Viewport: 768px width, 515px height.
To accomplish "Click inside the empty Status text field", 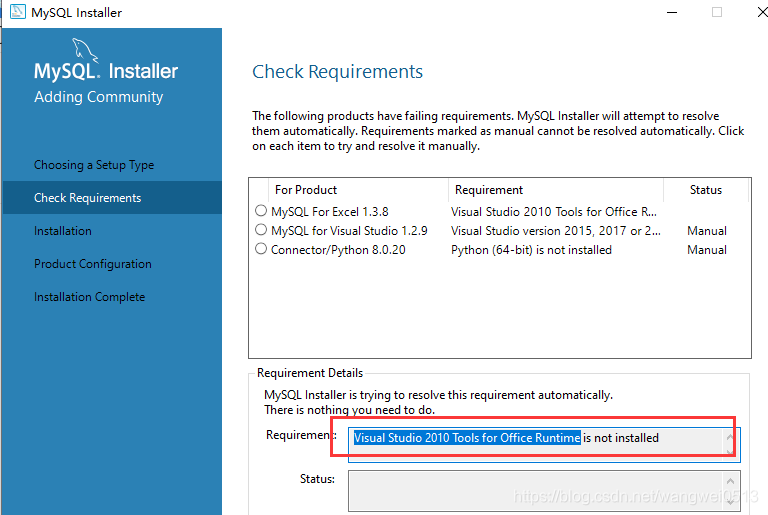I will (544, 491).
